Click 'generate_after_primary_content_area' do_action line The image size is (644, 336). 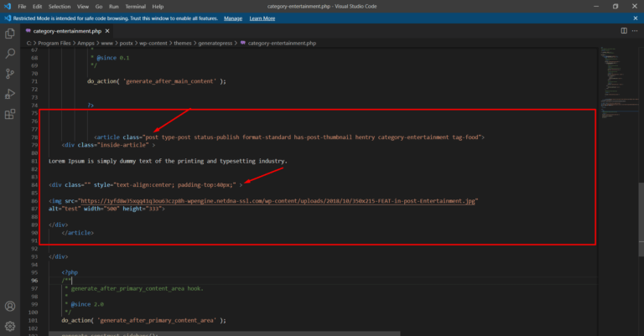point(143,320)
